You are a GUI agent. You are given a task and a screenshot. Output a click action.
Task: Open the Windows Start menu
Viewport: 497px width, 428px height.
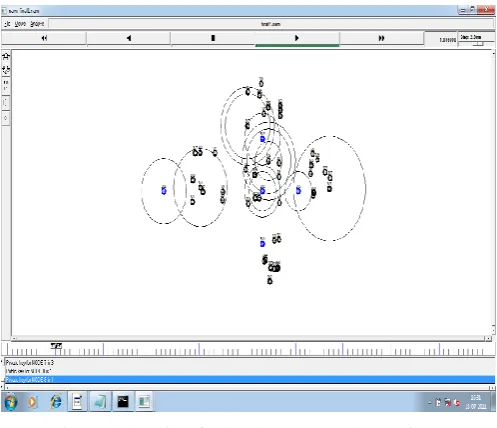[10, 402]
